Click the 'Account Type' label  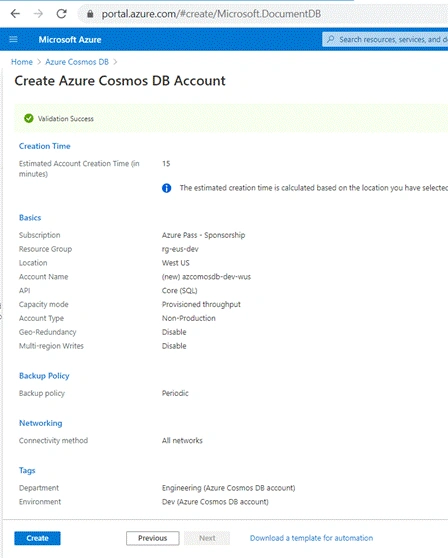[x=41, y=318]
